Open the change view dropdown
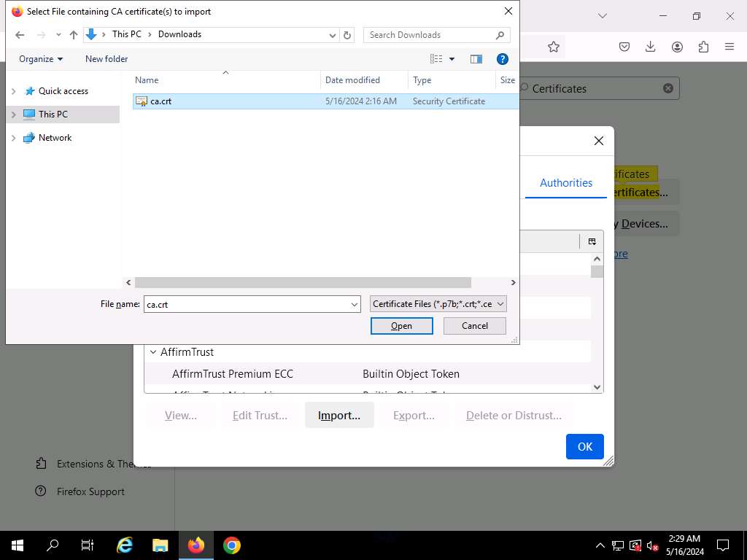This screenshot has width=747, height=560. click(452, 59)
